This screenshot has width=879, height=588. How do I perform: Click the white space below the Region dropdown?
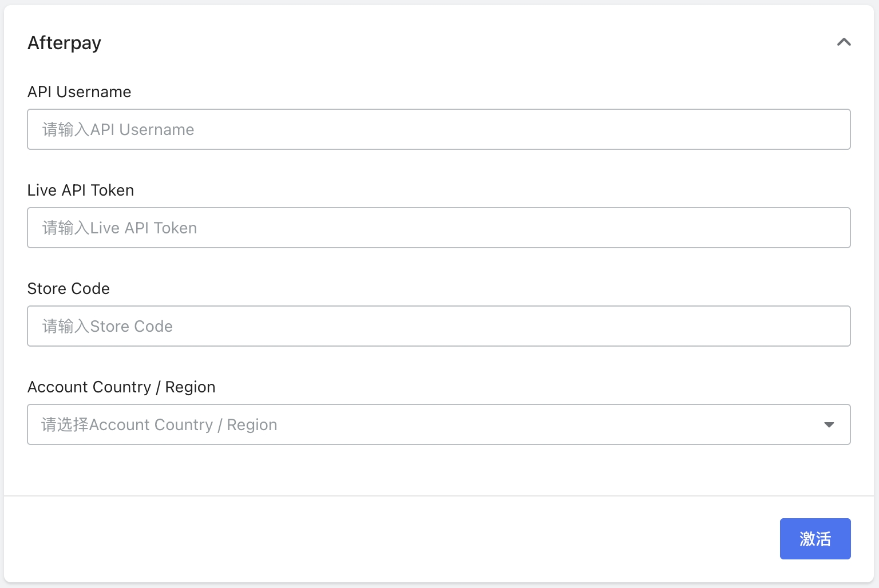tap(438, 469)
